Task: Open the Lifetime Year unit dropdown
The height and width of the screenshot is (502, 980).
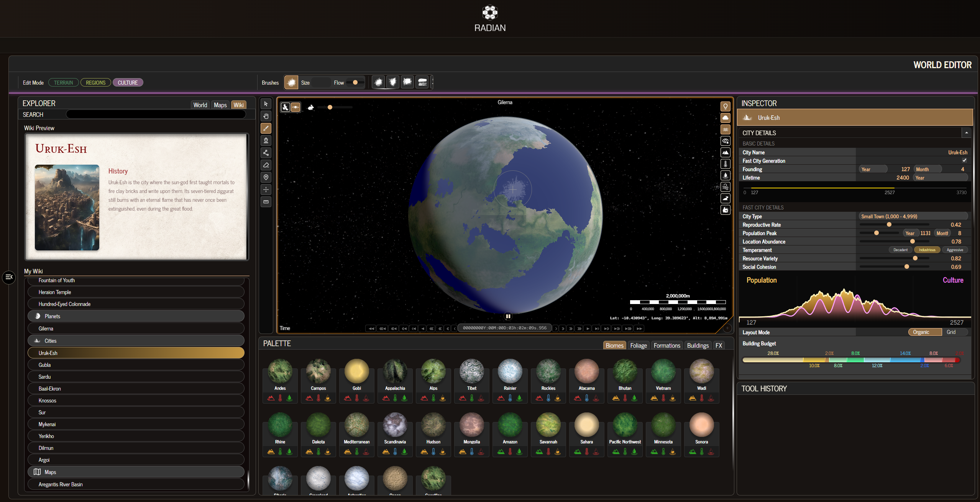Action: click(x=940, y=178)
